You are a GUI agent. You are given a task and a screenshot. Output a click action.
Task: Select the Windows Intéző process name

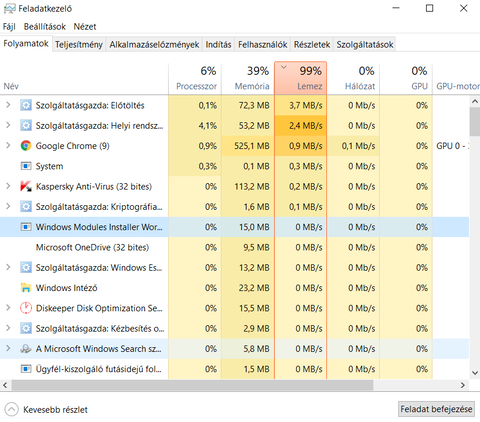66,288
